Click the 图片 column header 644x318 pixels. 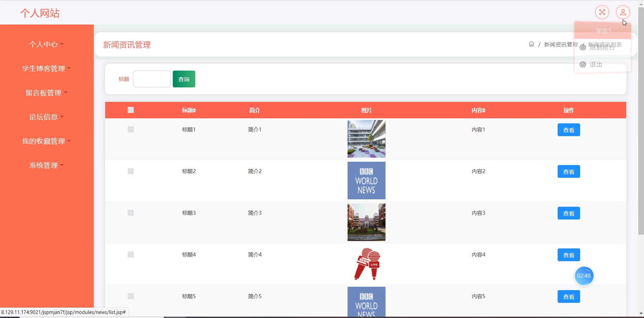pos(366,110)
